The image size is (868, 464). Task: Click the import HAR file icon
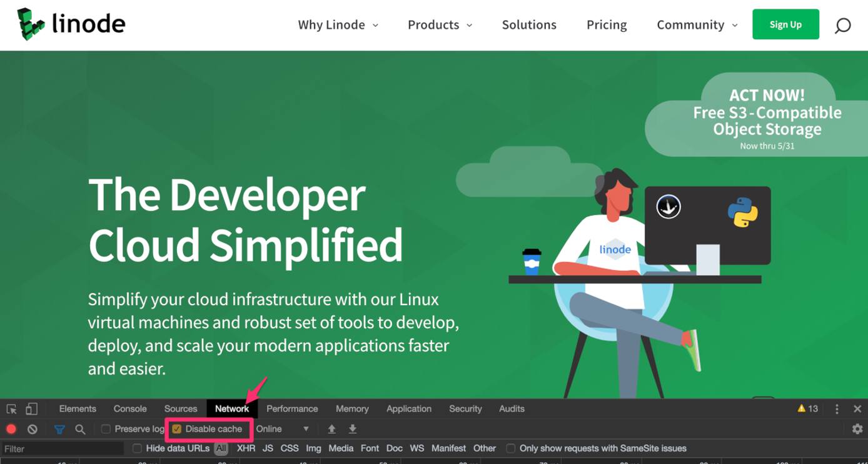tap(331, 429)
